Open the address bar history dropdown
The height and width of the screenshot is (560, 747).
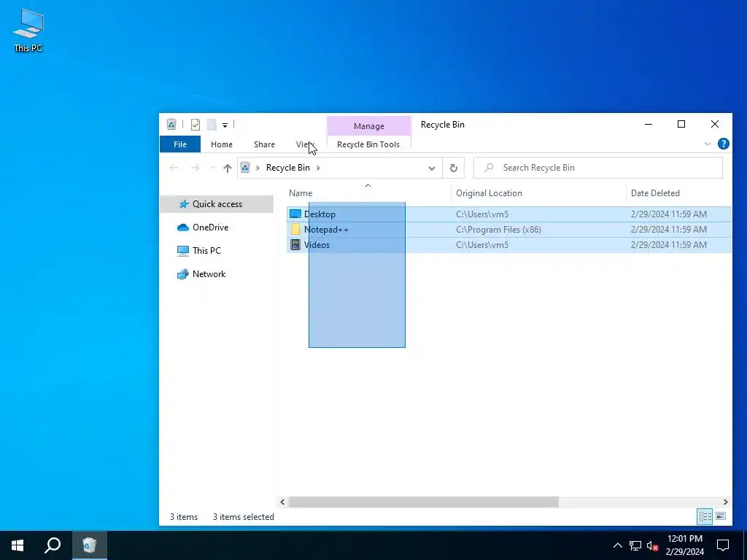coord(431,168)
